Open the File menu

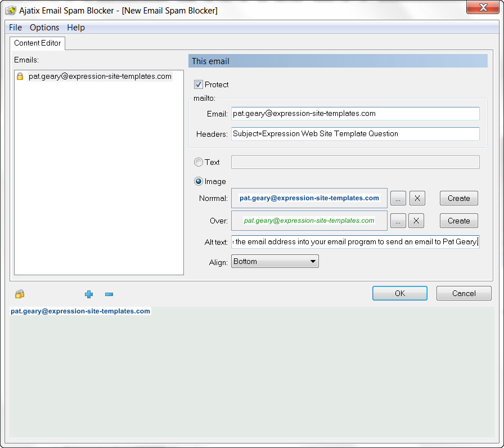tap(15, 28)
